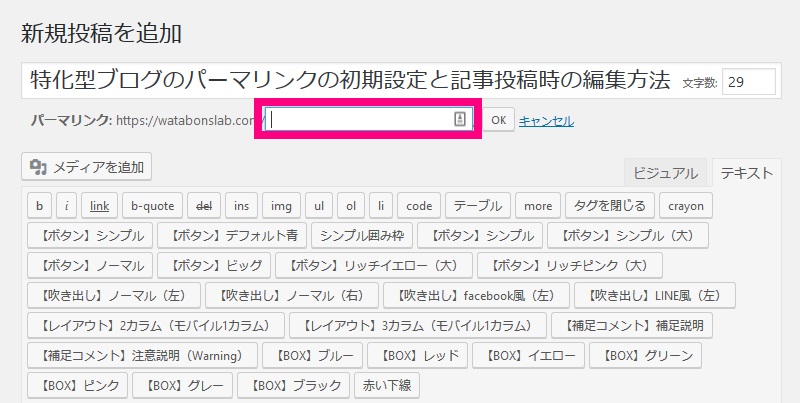
Task: Open the メディアを追加 media button
Action: click(x=86, y=166)
